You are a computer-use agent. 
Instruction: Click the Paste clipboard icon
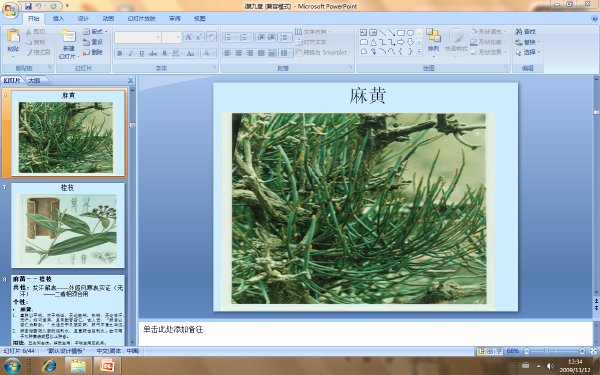tap(13, 36)
